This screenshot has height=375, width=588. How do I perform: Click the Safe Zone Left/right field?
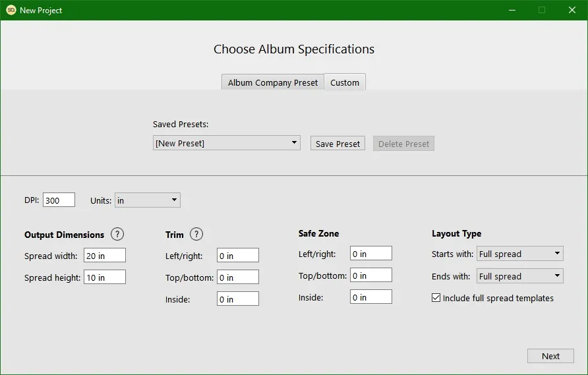(x=371, y=254)
